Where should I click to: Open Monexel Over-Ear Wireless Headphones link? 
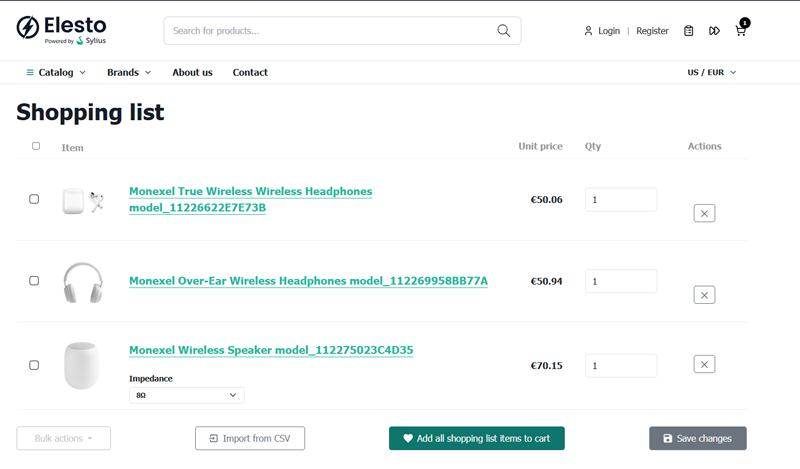click(308, 281)
